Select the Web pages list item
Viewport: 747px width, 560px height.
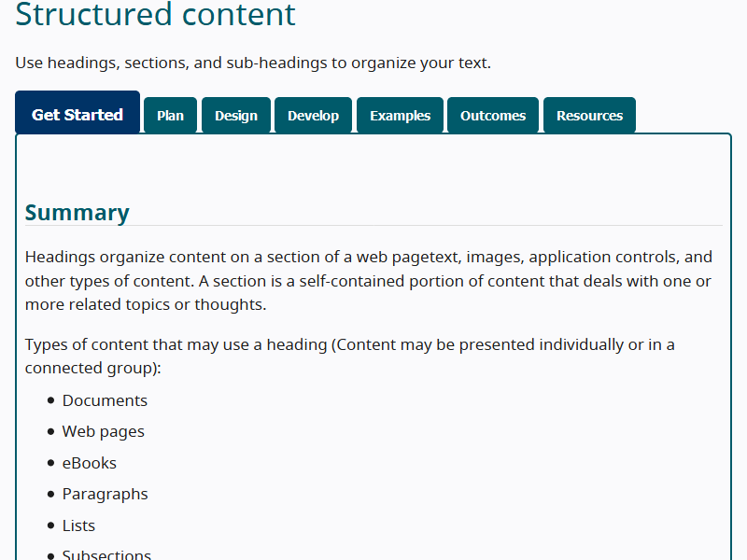[104, 431]
